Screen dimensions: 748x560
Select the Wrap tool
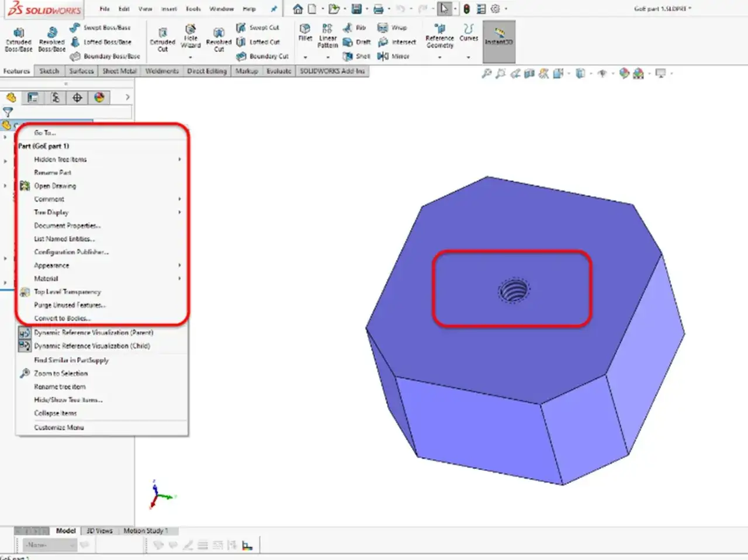tap(392, 27)
